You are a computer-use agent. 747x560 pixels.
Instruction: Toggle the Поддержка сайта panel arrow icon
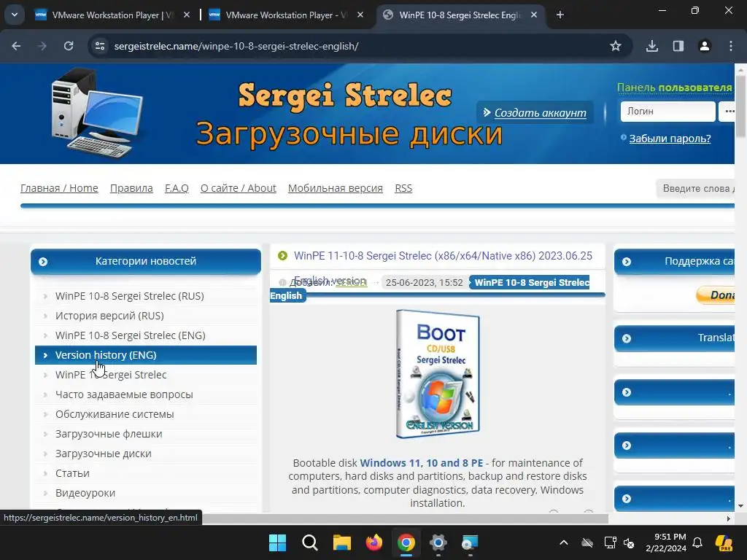[627, 262]
